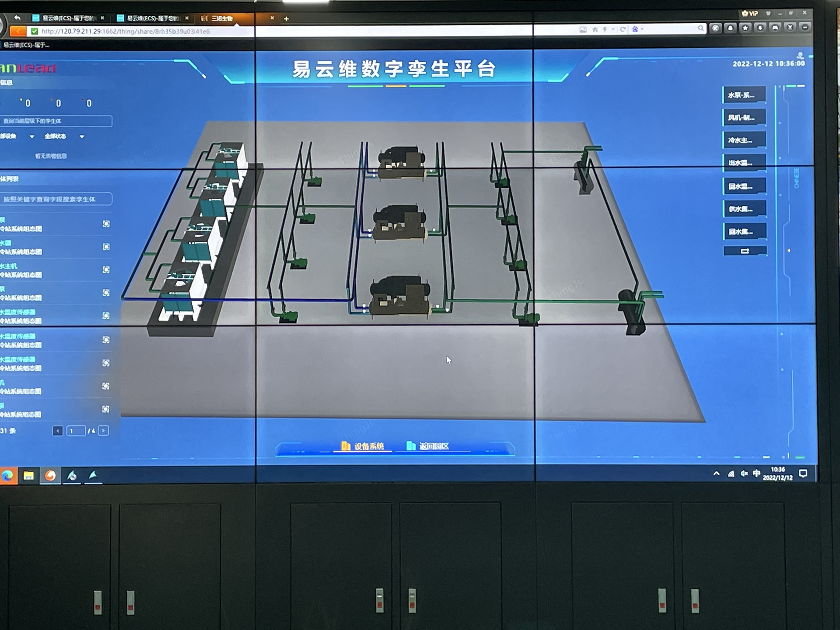This screenshot has height=630, width=840.
Task: Click the 冷水主 right panel button
Action: coord(744,140)
